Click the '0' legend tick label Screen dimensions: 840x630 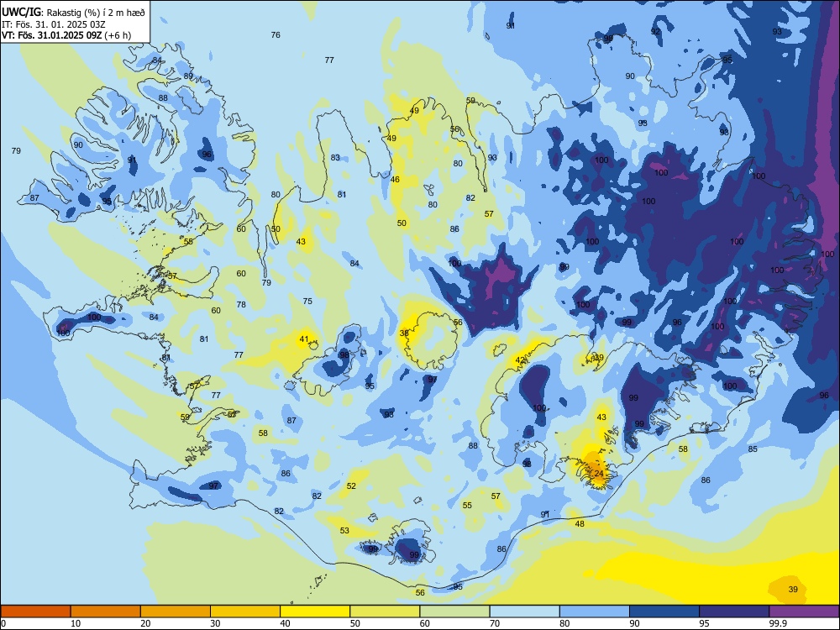[x=3, y=623]
